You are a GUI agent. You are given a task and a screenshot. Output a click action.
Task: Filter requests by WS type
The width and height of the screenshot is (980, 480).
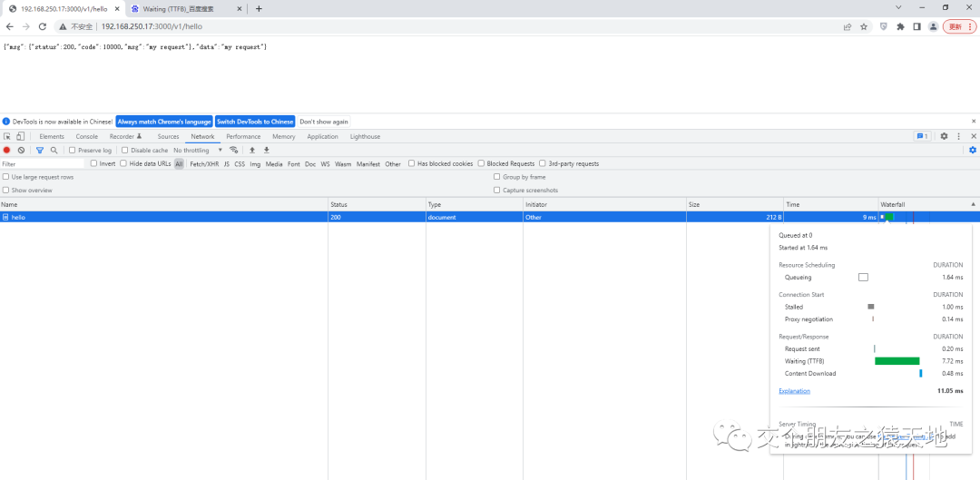click(325, 163)
